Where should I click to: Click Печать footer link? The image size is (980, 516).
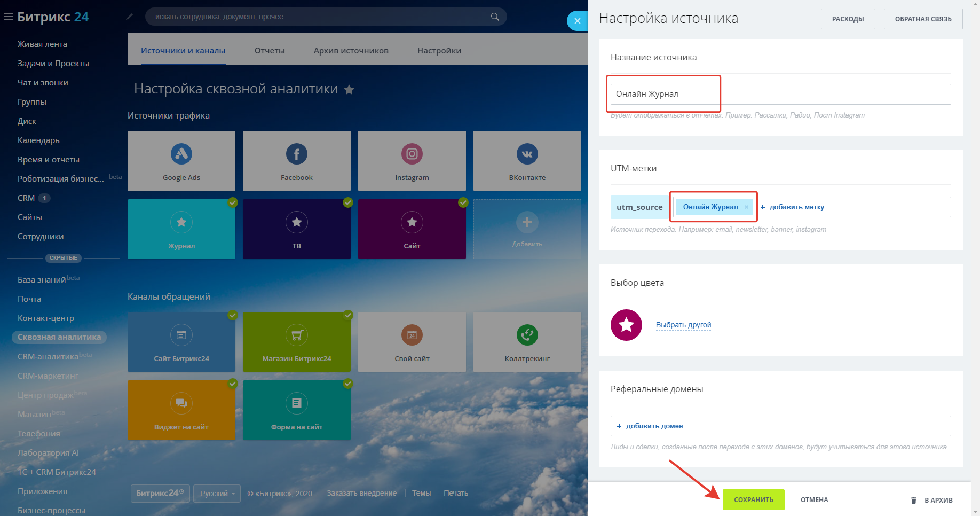(x=456, y=494)
